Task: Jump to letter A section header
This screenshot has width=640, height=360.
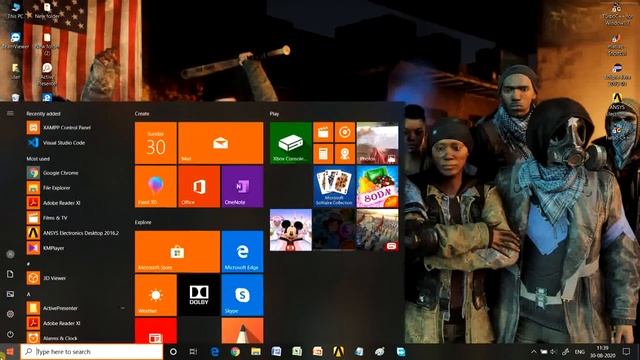Action: 29,294
